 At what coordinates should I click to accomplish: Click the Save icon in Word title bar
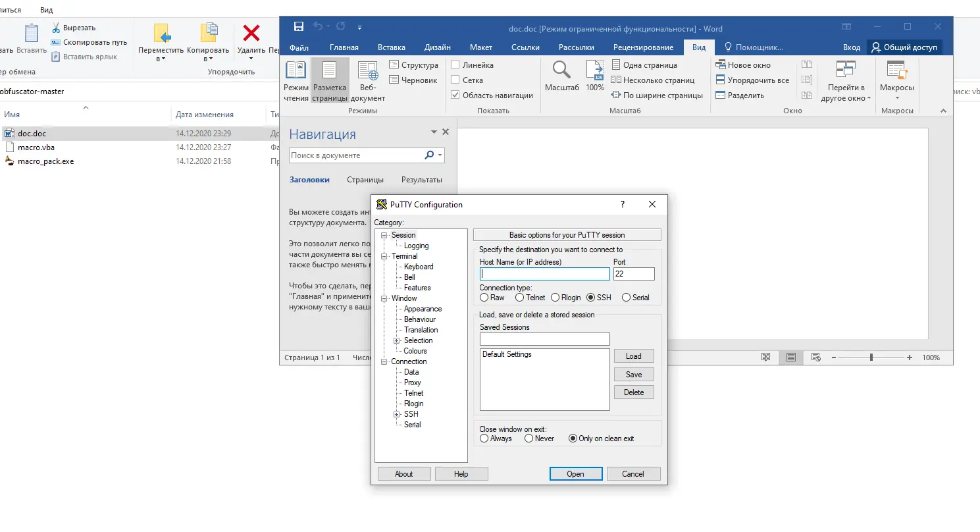(x=299, y=27)
